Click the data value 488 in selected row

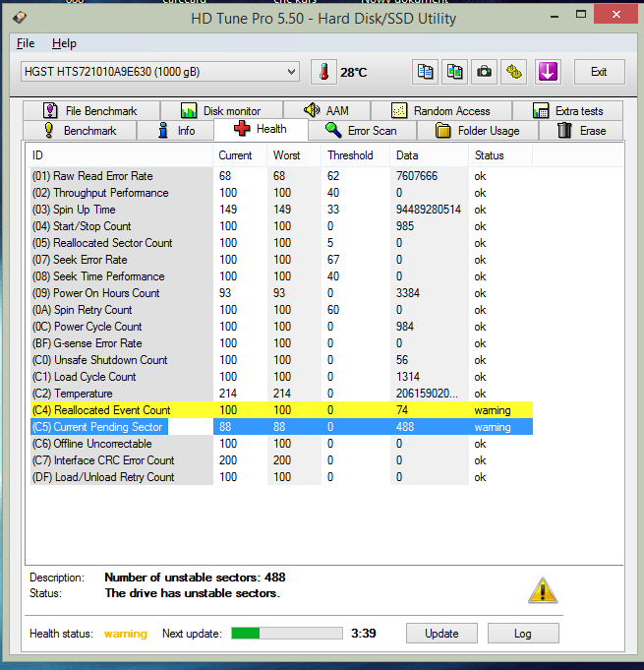pos(405,427)
